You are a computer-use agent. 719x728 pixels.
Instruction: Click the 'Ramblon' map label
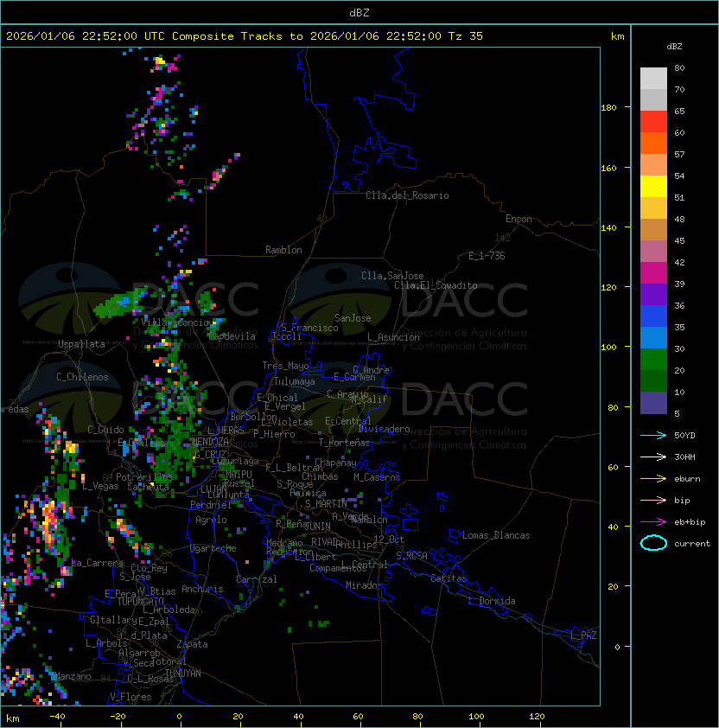[283, 250]
